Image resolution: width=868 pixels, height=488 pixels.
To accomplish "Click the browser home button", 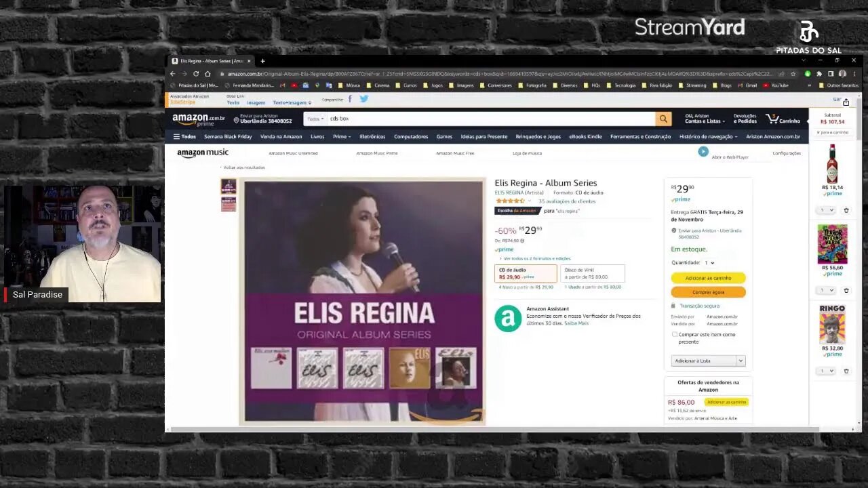I will (208, 74).
